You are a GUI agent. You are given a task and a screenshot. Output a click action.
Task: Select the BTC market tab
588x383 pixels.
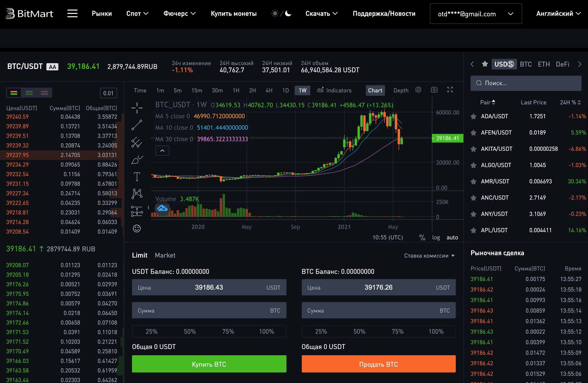pos(526,64)
